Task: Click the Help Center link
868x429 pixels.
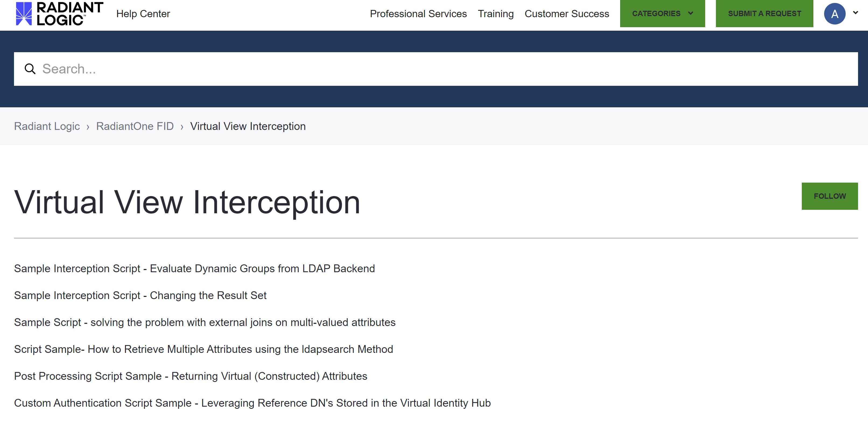Action: tap(143, 14)
